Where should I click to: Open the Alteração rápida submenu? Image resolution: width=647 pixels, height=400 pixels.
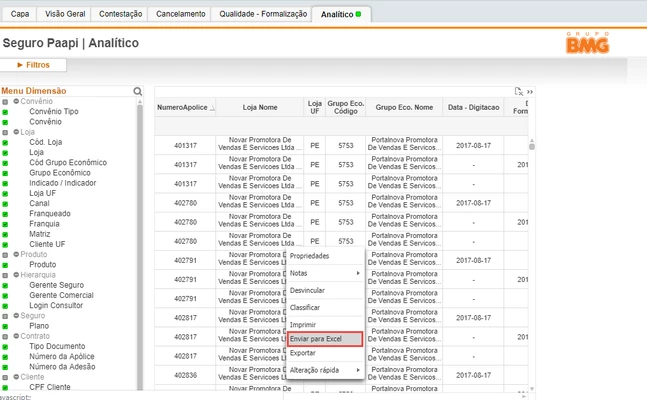(325, 370)
